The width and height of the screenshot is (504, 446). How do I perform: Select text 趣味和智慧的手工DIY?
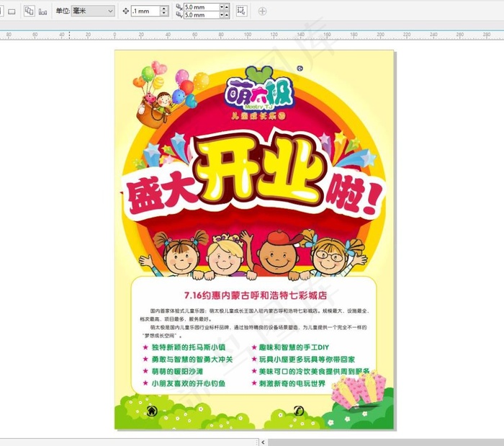pos(294,347)
